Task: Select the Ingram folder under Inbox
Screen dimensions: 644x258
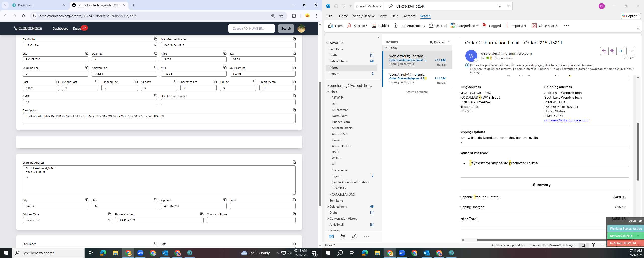Action: pyautogui.click(x=337, y=176)
